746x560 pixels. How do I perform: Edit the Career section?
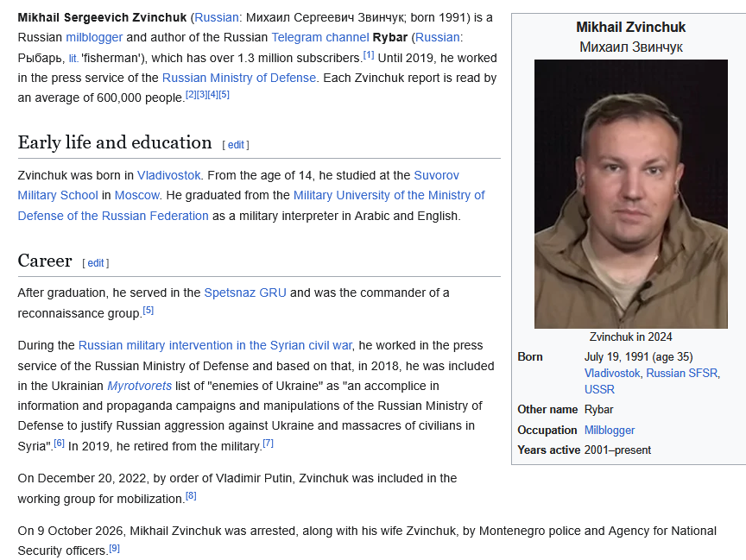click(96, 263)
